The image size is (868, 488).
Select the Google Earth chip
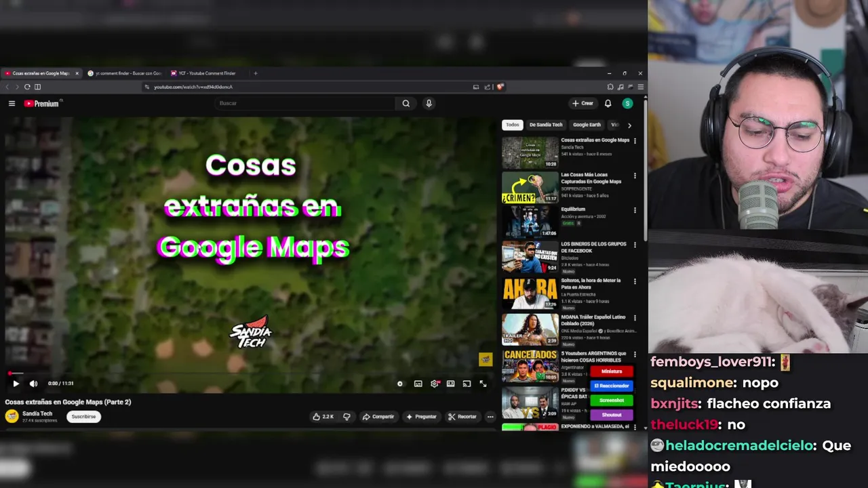(x=587, y=125)
